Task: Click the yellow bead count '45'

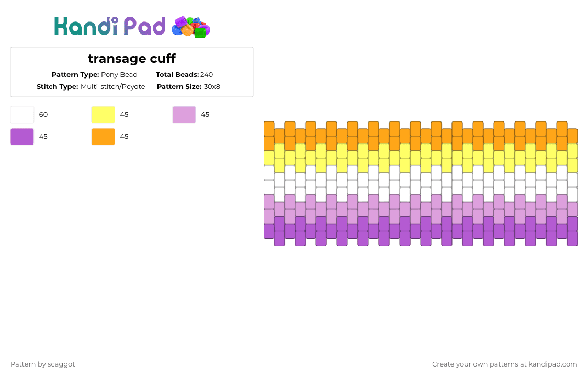Action: tap(124, 115)
